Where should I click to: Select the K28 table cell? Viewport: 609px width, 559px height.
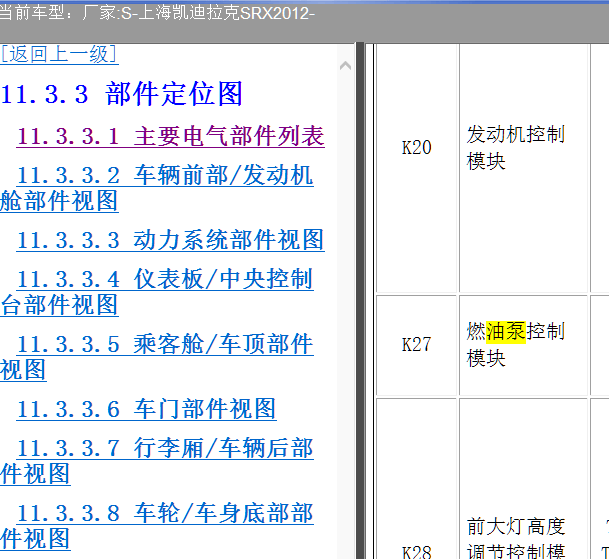pos(416,479)
